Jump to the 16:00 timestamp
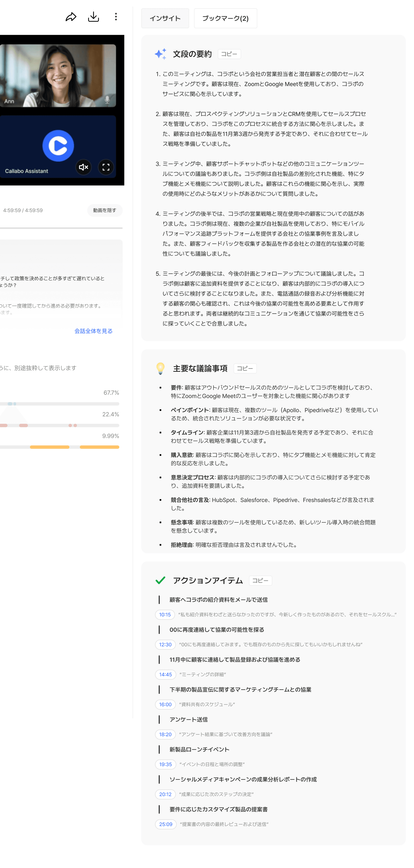 165,705
